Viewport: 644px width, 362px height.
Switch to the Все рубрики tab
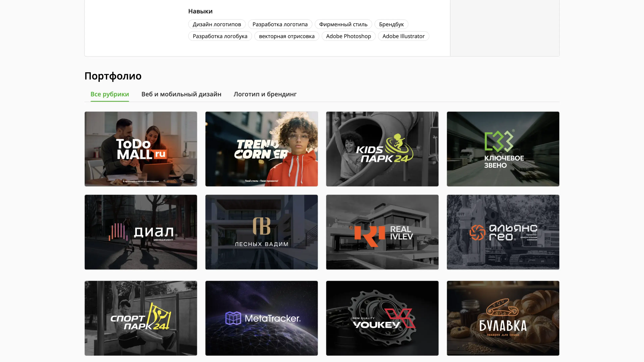pos(110,94)
